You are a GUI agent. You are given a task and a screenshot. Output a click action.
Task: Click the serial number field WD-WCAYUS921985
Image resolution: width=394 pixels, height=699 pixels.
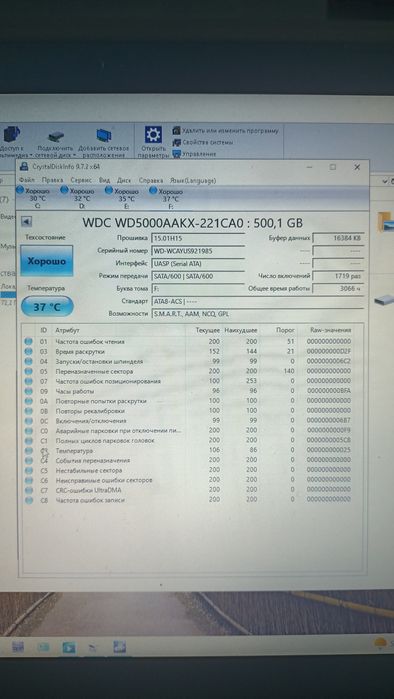pos(197,251)
